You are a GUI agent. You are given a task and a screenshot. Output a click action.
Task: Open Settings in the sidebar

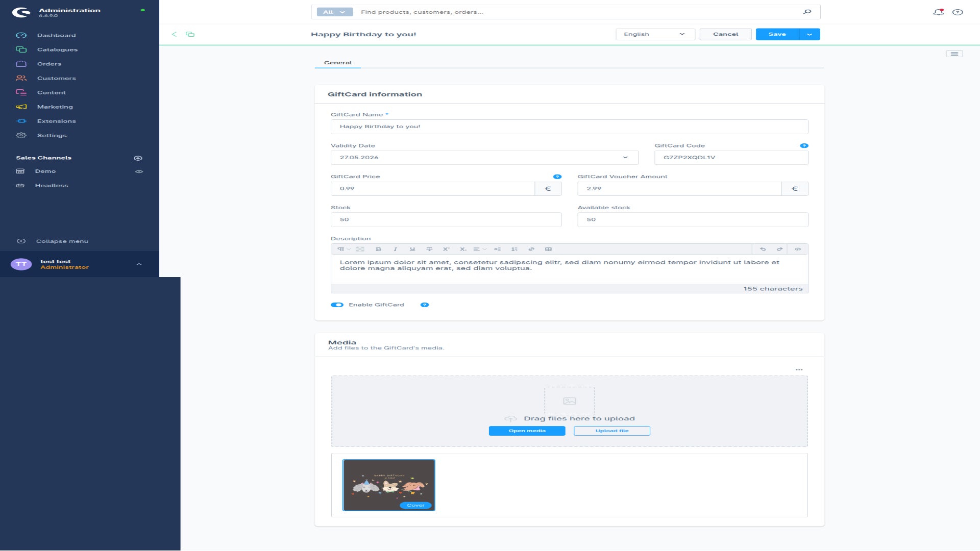tap(52, 135)
